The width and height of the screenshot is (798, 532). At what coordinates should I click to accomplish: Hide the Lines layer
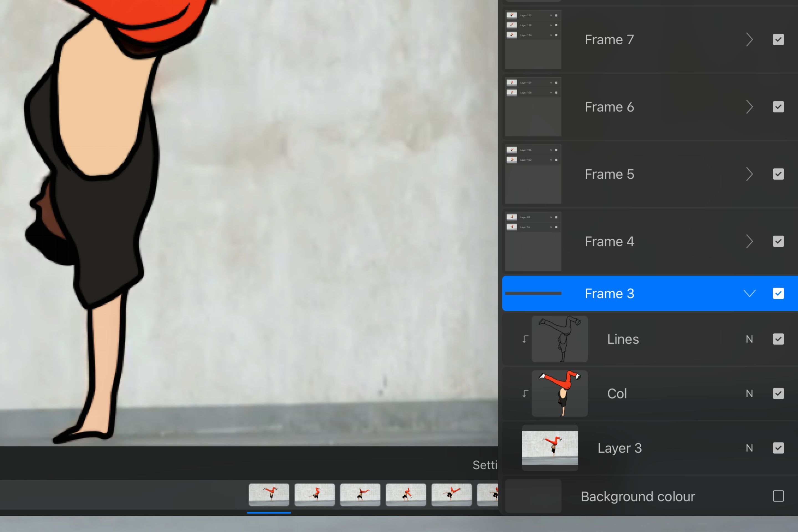tap(778, 339)
